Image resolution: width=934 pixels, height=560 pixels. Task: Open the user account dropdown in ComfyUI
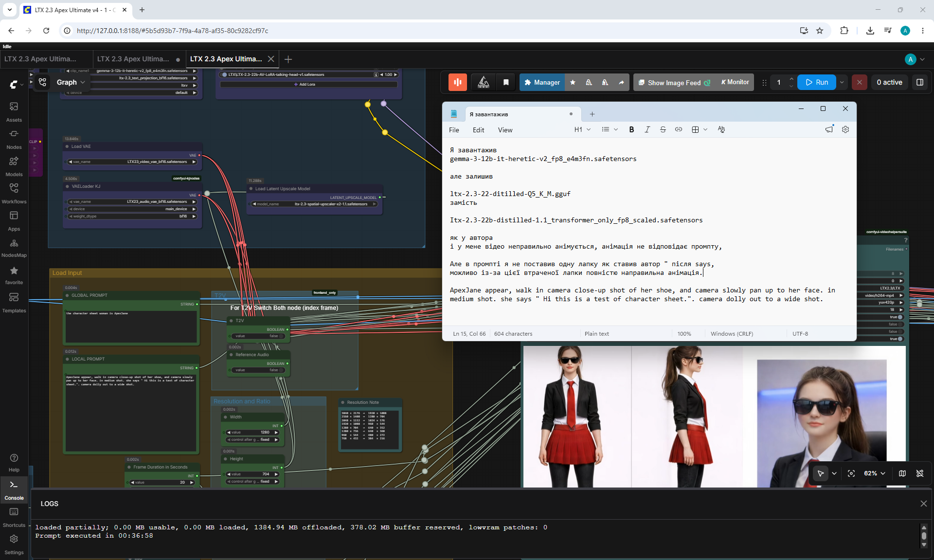coord(915,59)
